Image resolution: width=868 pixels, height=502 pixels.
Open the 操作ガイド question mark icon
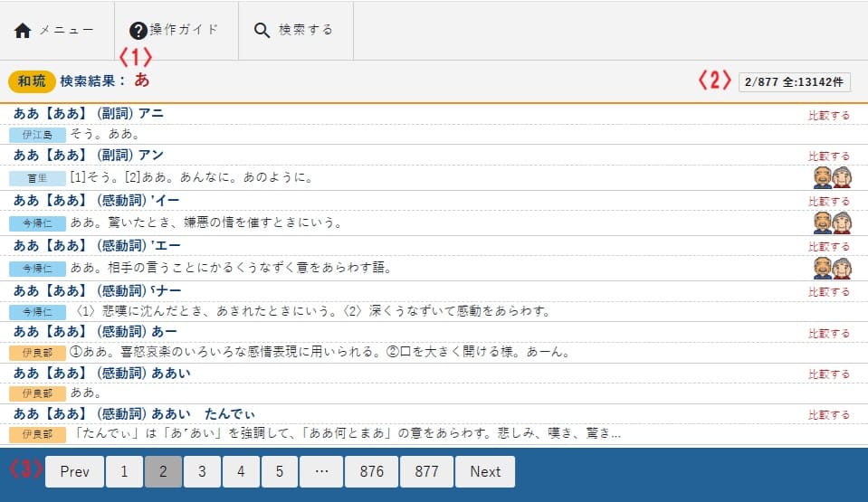pyautogui.click(x=138, y=31)
